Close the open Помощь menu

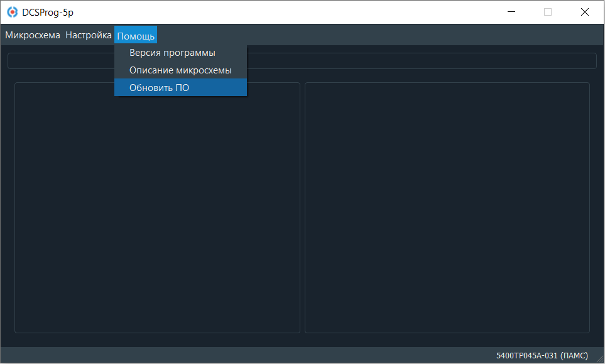pos(136,36)
